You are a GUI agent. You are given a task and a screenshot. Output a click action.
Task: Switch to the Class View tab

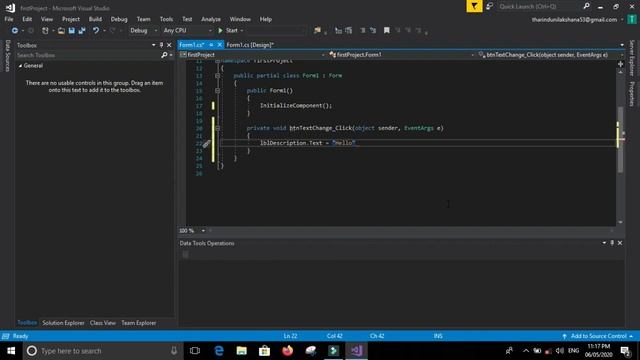click(102, 323)
